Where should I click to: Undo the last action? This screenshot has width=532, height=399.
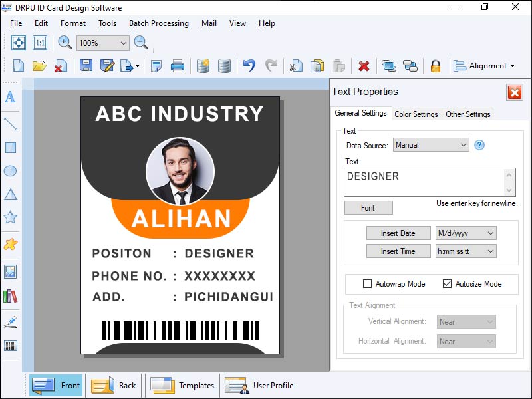click(x=249, y=65)
